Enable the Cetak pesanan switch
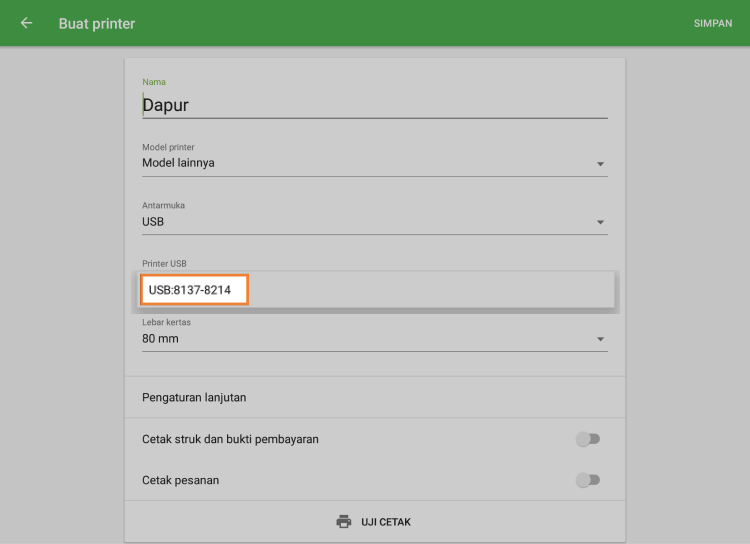The height and width of the screenshot is (544, 750). 588,480
